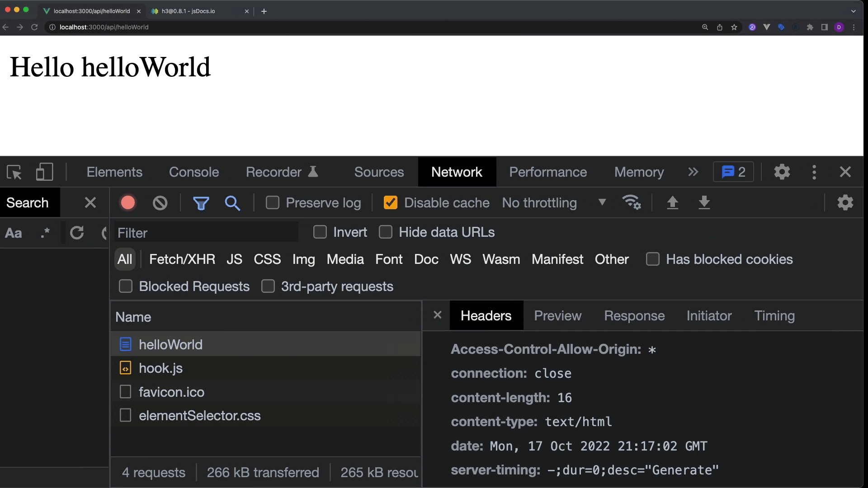Enable Preserve log checkbox

click(273, 202)
